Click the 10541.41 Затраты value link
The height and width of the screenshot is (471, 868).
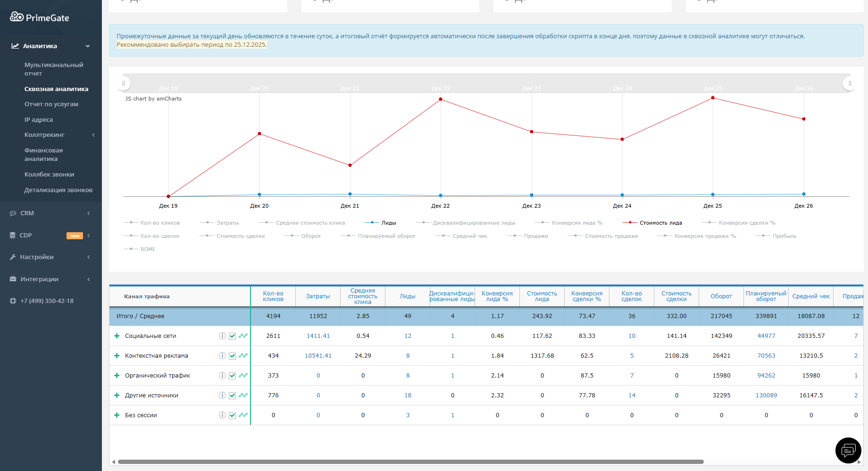[318, 356]
